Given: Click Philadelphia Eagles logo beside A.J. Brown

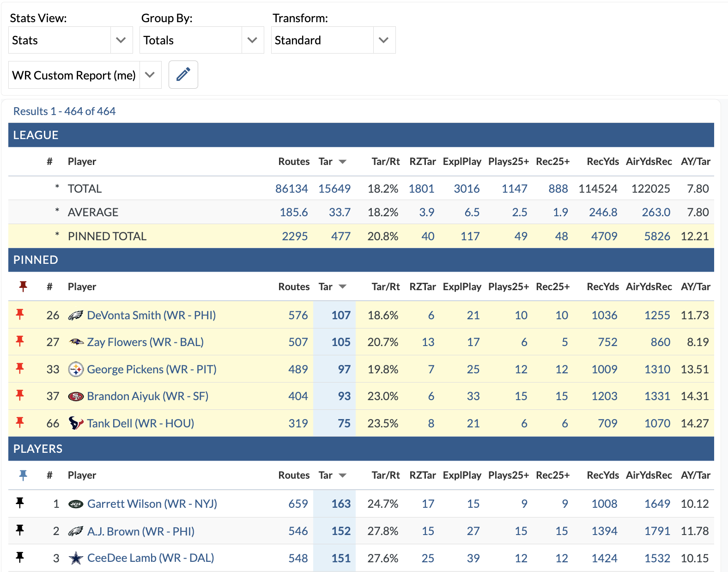Looking at the screenshot, I should pyautogui.click(x=76, y=531).
